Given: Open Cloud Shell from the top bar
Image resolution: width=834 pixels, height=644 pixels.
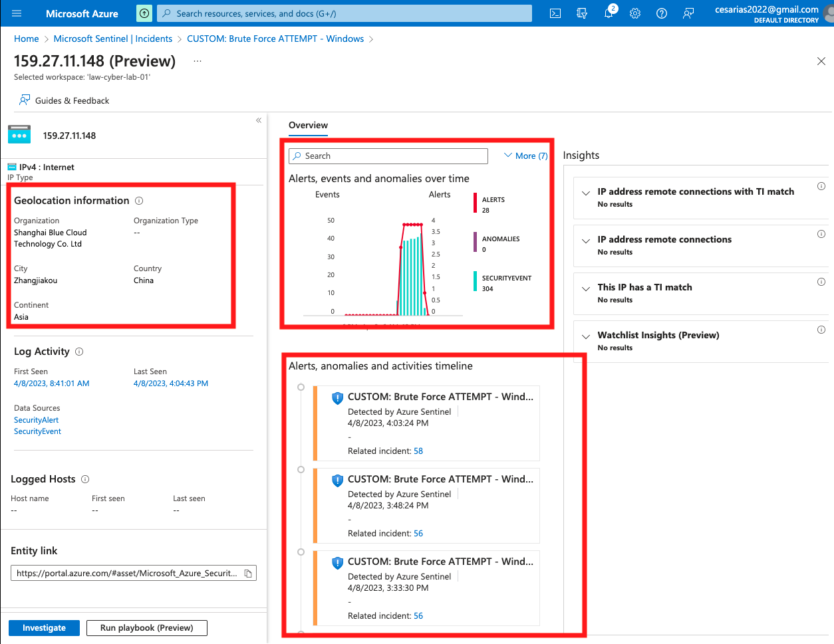Looking at the screenshot, I should coord(555,13).
